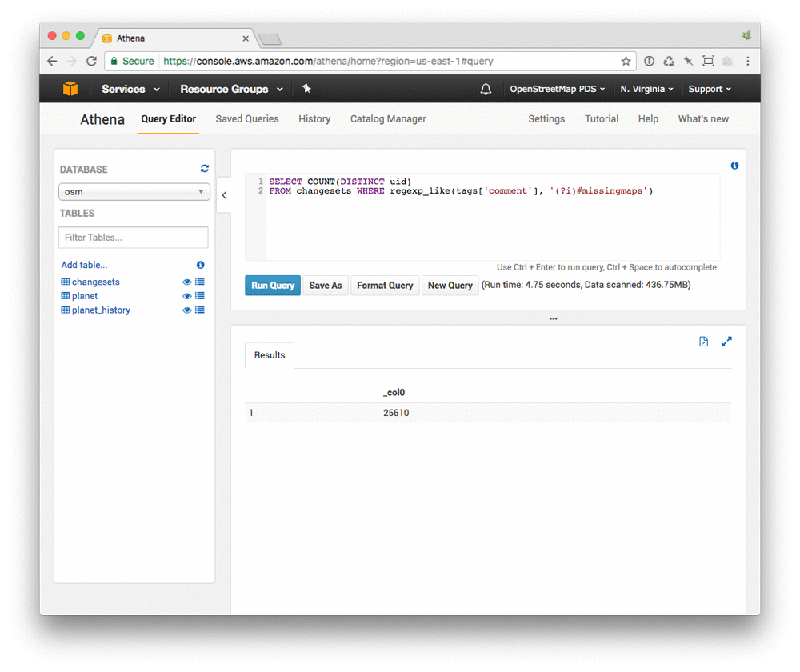Open OpenStreetMap PDS account dropdown
800x672 pixels.
(x=557, y=90)
